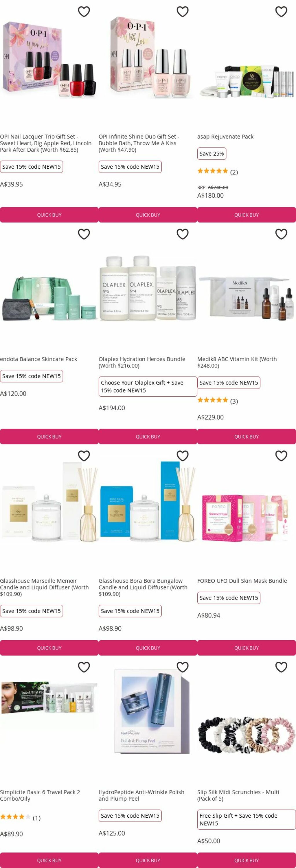Tap heart on Olaplex Hydration Heroes Bundle
Image resolution: width=296 pixels, height=868 pixels.
point(182,234)
